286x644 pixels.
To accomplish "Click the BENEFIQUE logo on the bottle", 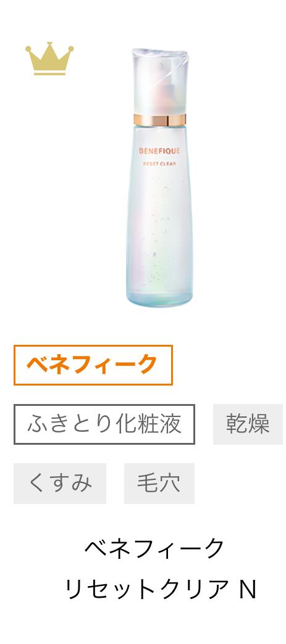I will [159, 151].
